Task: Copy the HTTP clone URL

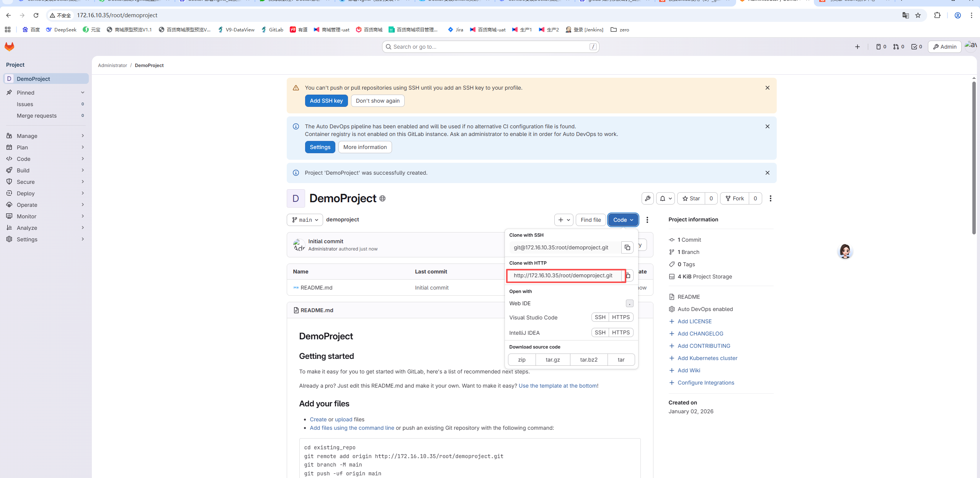Action: click(x=628, y=275)
